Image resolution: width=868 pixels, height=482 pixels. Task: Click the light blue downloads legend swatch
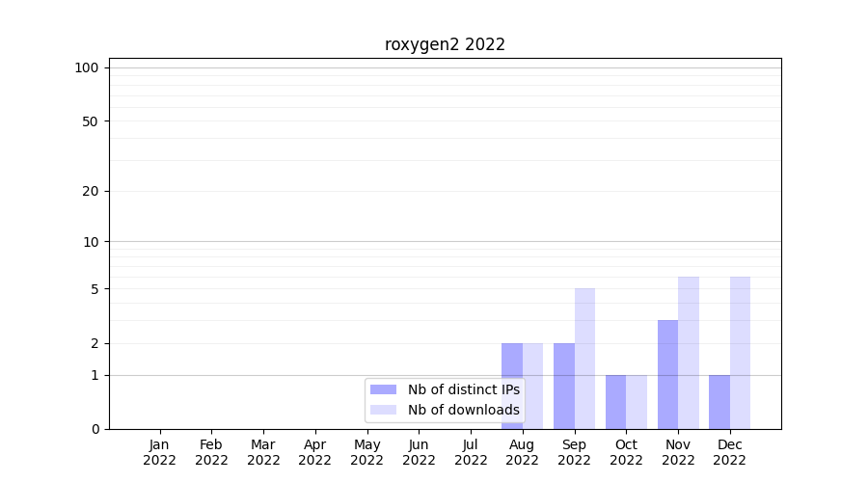pos(383,410)
